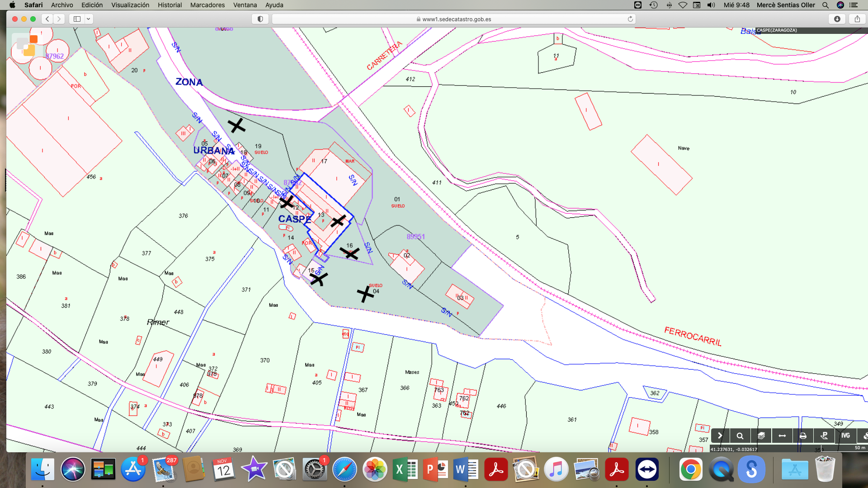
Task: Reload the page via address bar icon
Action: point(630,19)
